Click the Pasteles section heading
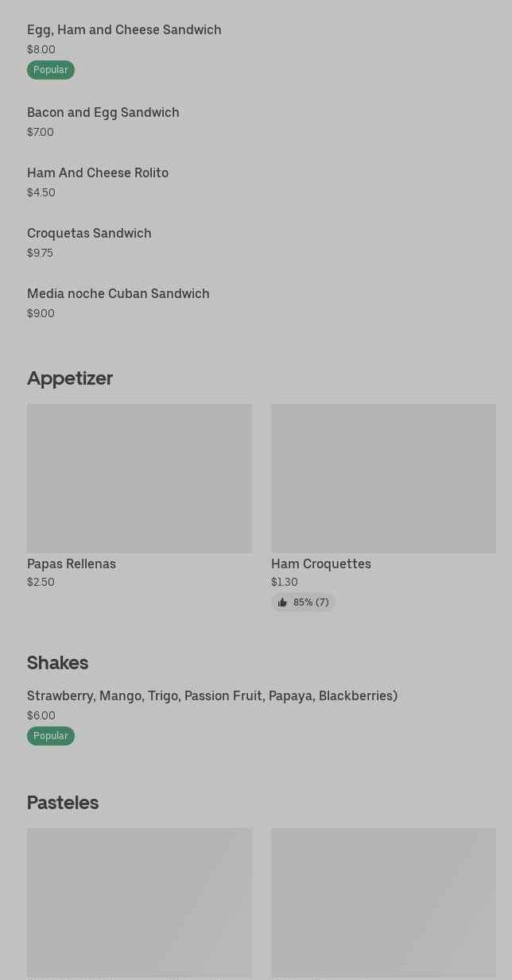This screenshot has width=512, height=980. coord(63,803)
